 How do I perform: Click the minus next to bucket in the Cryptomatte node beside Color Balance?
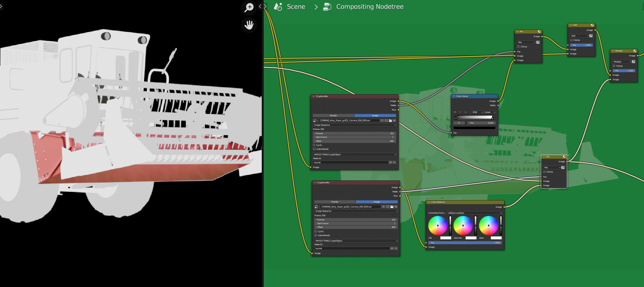(x=396, y=248)
